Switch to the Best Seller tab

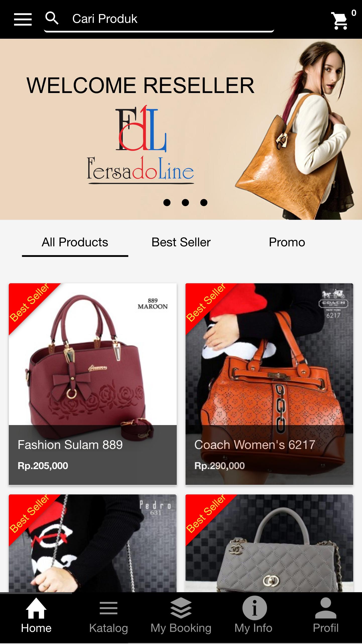181,243
